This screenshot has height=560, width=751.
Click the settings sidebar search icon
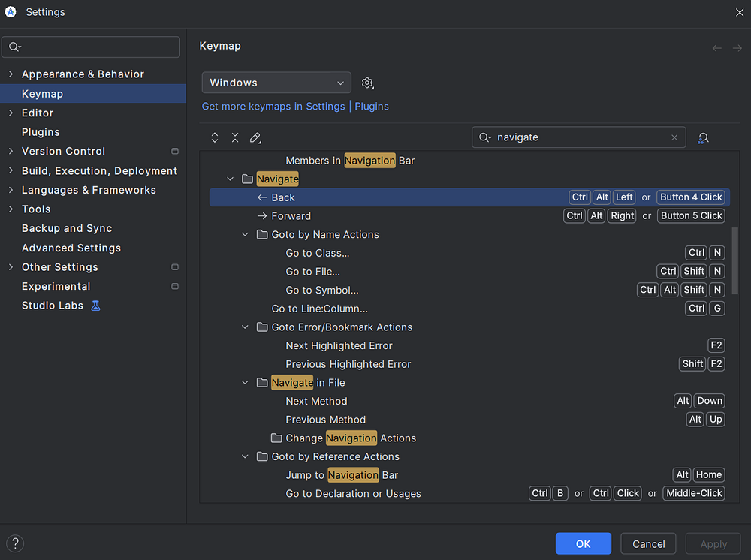[15, 47]
